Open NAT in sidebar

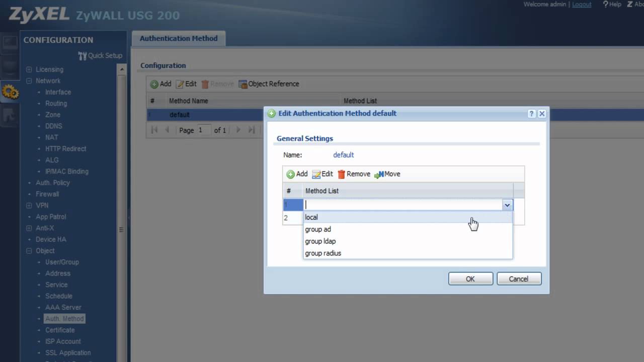coord(52,137)
